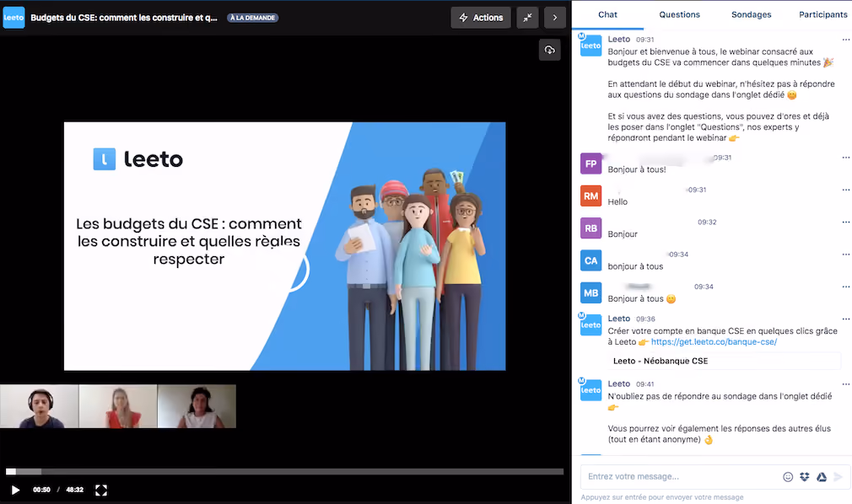The width and height of the screenshot is (852, 504).
Task: Switch to the Chat tab
Action: pyautogui.click(x=607, y=14)
